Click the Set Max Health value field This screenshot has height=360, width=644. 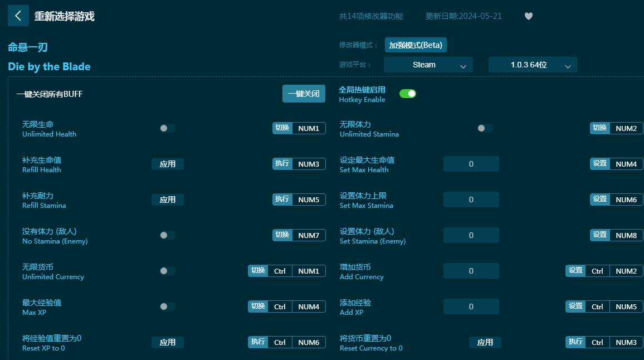coord(471,164)
